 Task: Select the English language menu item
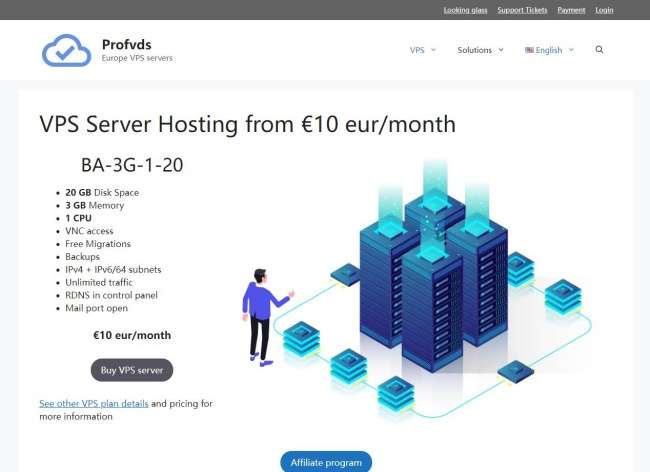tap(549, 50)
